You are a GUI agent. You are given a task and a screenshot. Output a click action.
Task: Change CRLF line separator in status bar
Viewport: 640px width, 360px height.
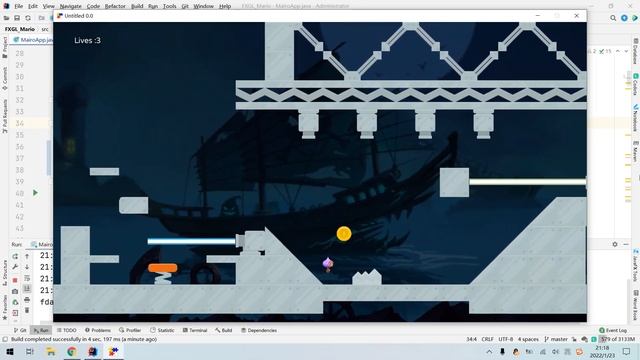(x=487, y=339)
